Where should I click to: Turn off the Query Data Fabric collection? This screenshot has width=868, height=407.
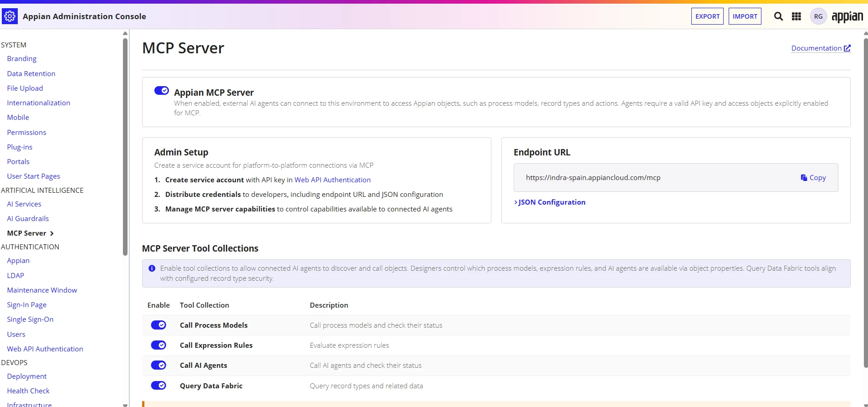click(x=158, y=386)
